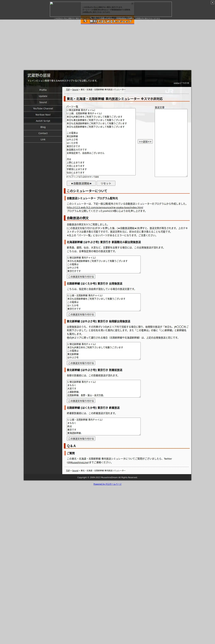Click Sound in the bottom breadcrumb
This screenshot has height=644, width=215.
tap(75, 470)
